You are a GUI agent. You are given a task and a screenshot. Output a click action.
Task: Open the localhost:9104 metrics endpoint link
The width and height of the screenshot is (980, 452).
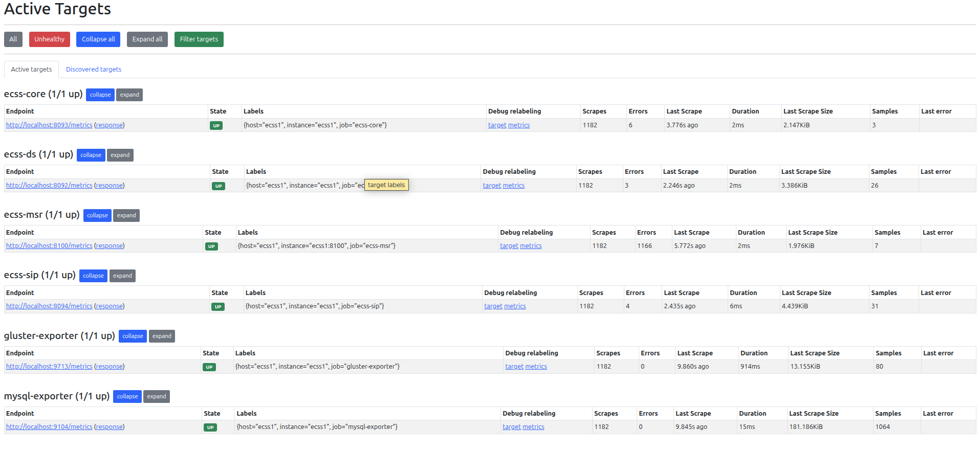[49, 427]
